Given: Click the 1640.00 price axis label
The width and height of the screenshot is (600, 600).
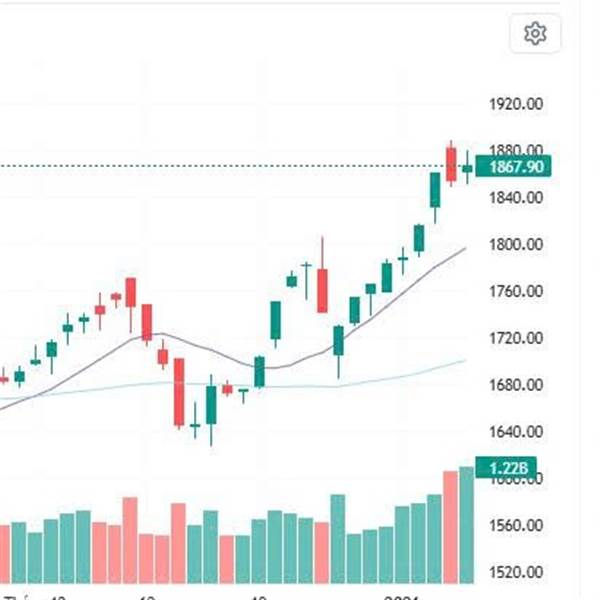Looking at the screenshot, I should pos(516,433).
